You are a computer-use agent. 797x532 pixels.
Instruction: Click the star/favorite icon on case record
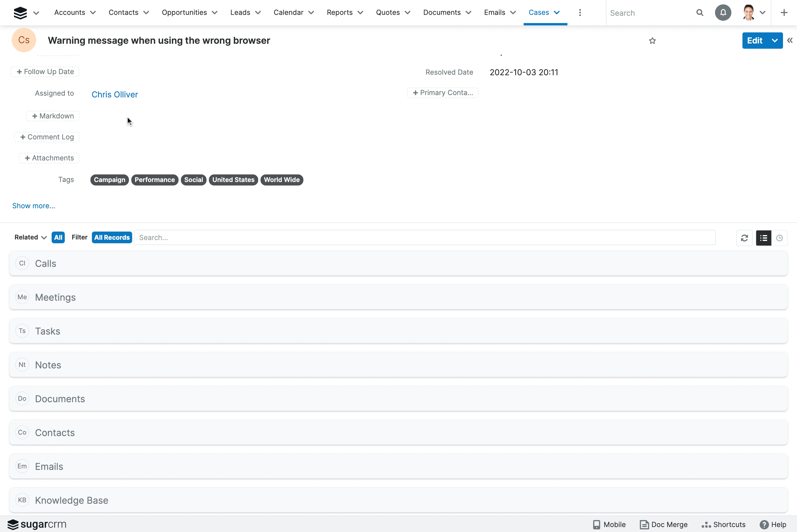click(652, 40)
